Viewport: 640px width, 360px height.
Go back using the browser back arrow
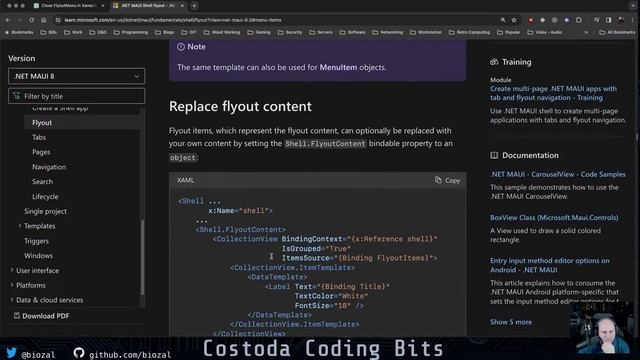click(8, 20)
